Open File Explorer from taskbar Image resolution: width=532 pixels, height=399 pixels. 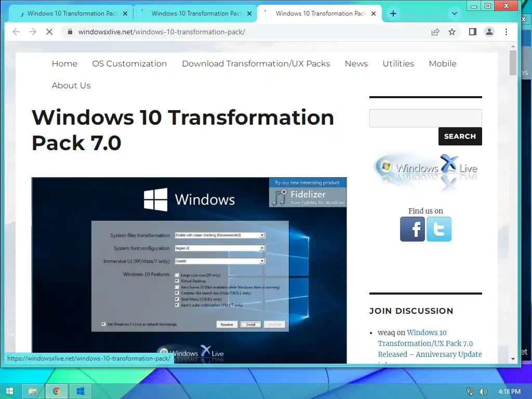point(33,391)
